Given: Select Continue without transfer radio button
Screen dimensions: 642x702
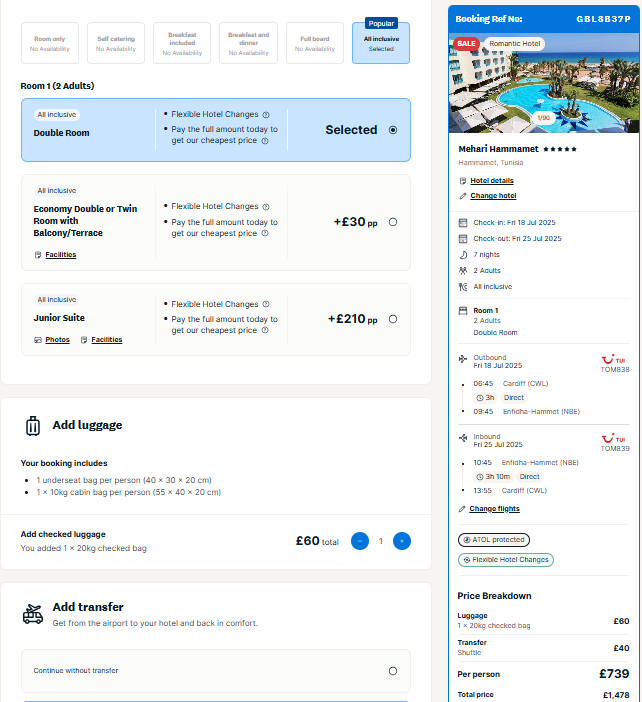Looking at the screenshot, I should tap(393, 671).
